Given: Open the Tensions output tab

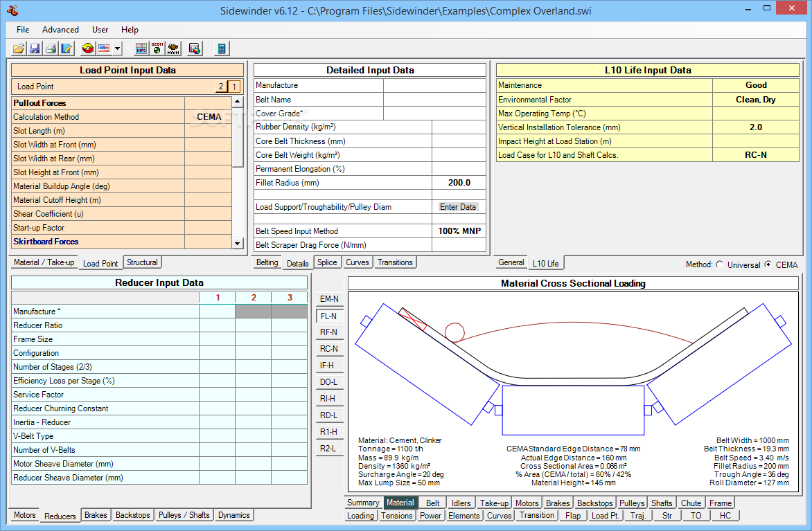Looking at the screenshot, I should pyautogui.click(x=397, y=516).
